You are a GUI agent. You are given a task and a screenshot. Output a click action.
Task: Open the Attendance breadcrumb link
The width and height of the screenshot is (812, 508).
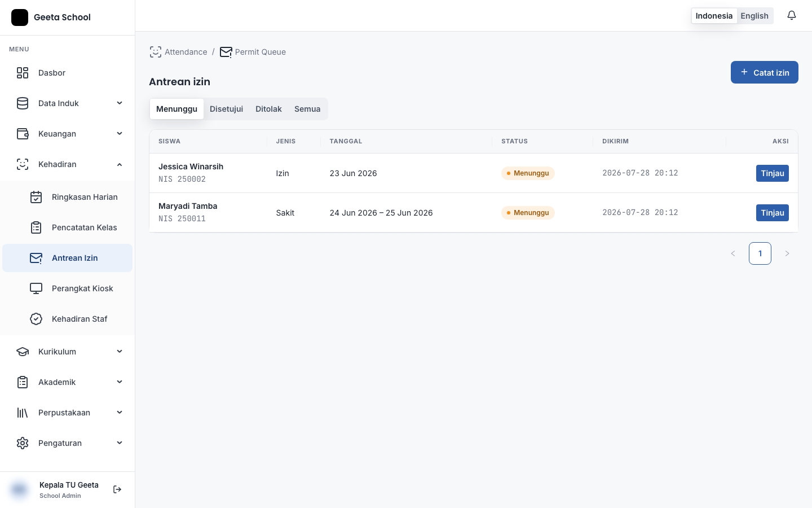pos(178,52)
